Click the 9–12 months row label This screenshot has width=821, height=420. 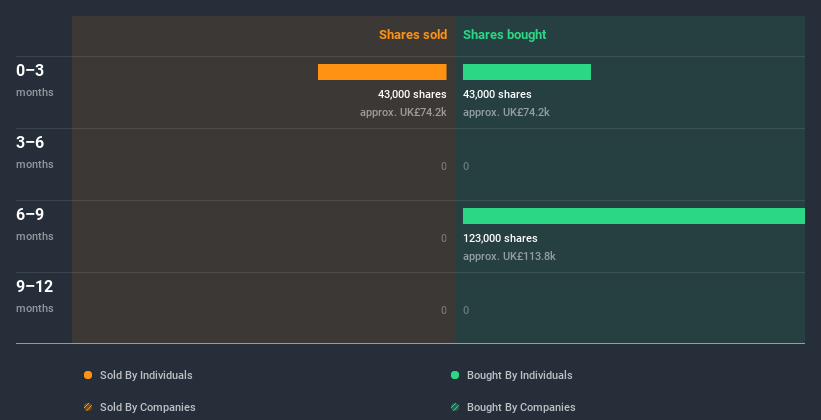pos(35,296)
